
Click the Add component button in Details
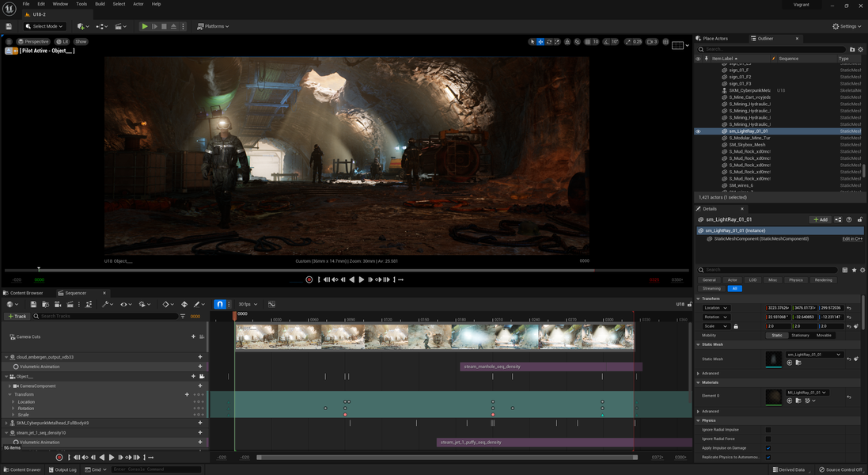821,220
